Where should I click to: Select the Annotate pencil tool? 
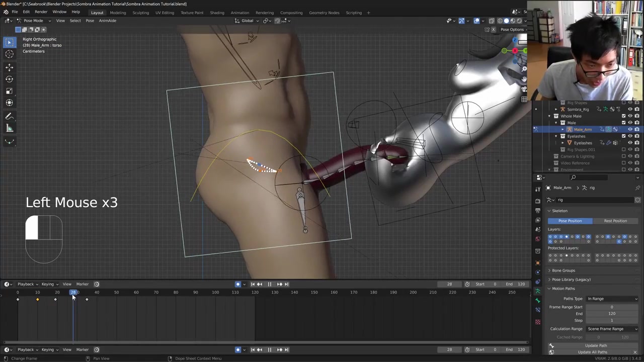[9, 117]
